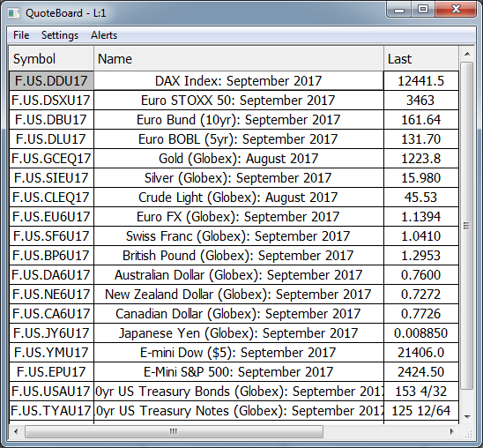Minimize the QuoteBoard window

(x=399, y=9)
